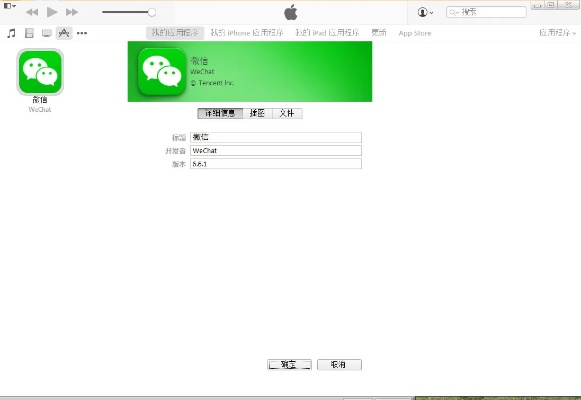581x400 pixels.
Task: Switch to 我的 iPhone 应用程序 tab
Action: 247,33
